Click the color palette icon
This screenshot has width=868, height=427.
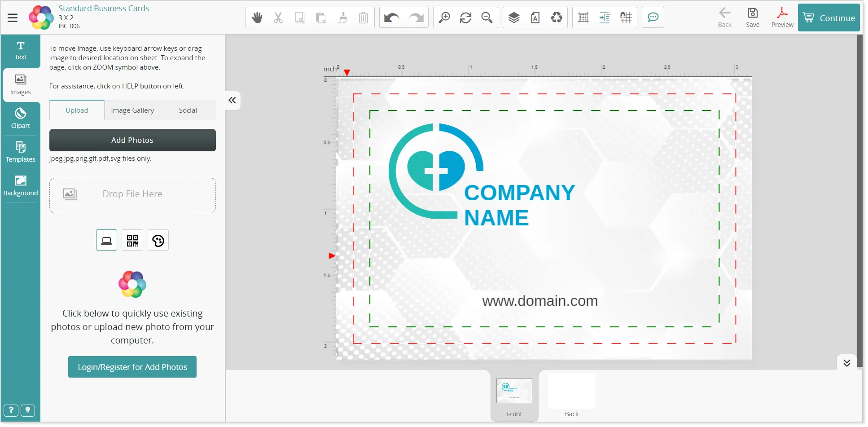158,240
